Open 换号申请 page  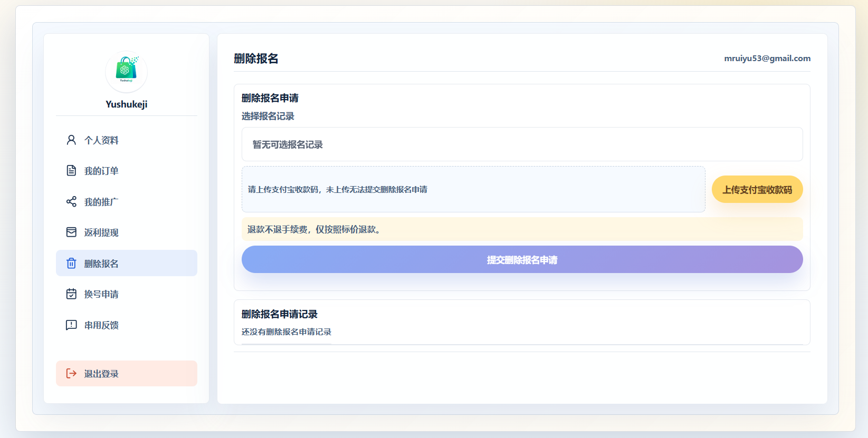(127, 294)
